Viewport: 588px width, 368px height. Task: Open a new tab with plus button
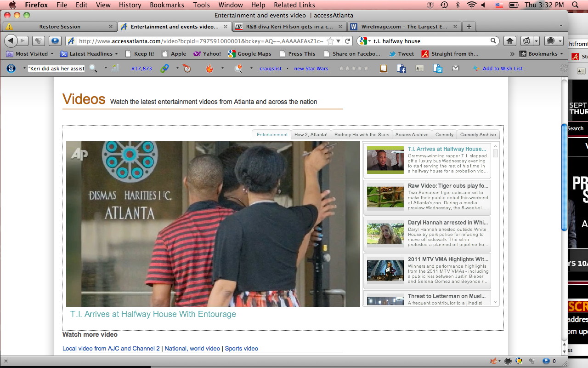[469, 27]
